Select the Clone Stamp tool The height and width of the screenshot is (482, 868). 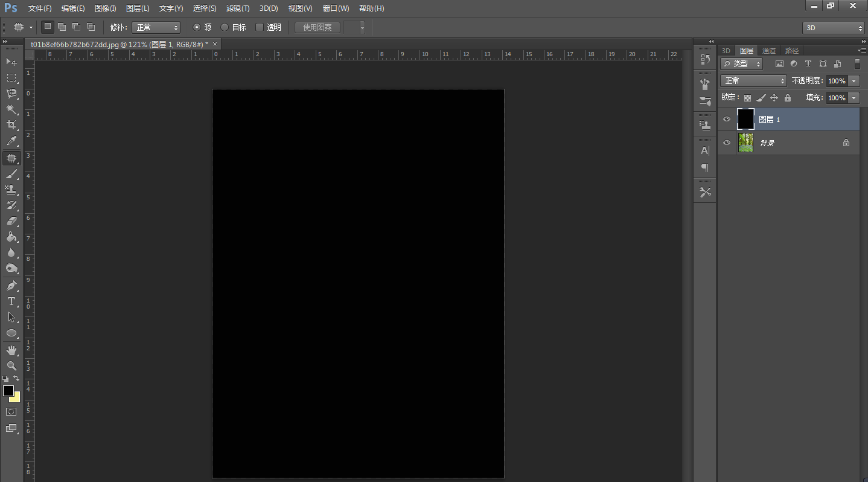[11, 190]
